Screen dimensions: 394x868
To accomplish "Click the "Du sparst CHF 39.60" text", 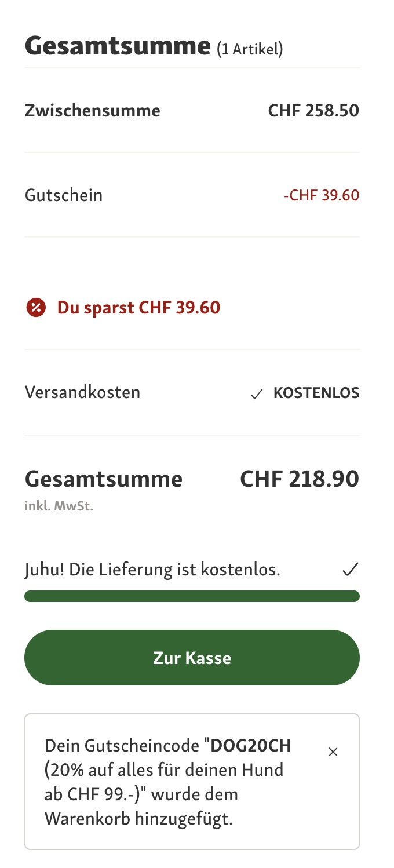I will pyautogui.click(x=138, y=307).
